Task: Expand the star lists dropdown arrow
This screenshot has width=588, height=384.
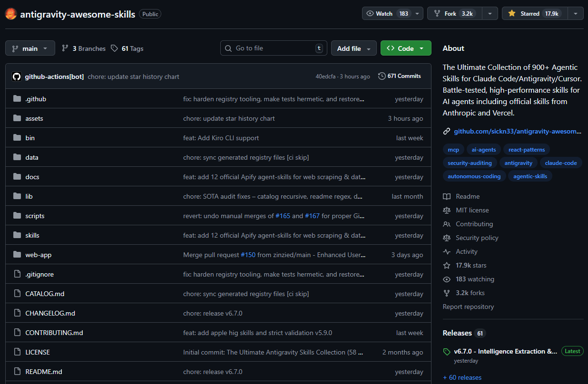Action: pos(576,13)
